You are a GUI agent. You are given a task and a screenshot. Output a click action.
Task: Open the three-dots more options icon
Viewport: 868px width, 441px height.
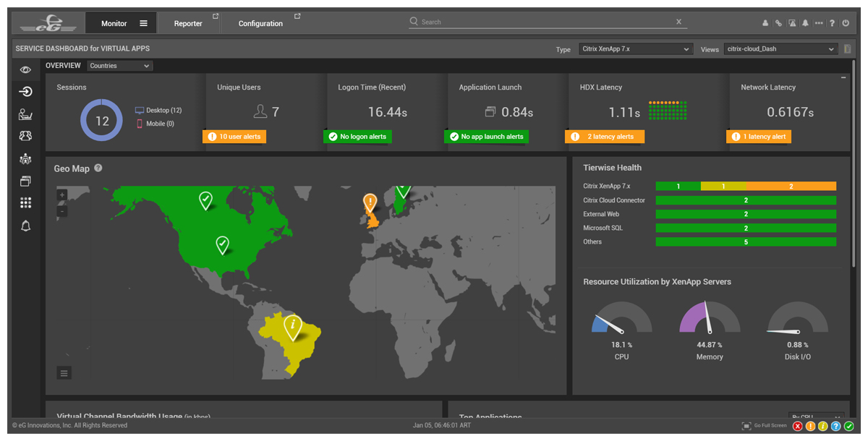[819, 23]
